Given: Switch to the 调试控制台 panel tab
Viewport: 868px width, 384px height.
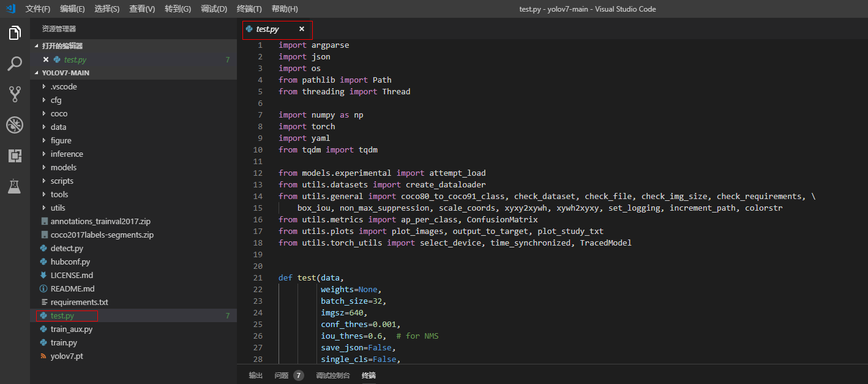Looking at the screenshot, I should (332, 375).
